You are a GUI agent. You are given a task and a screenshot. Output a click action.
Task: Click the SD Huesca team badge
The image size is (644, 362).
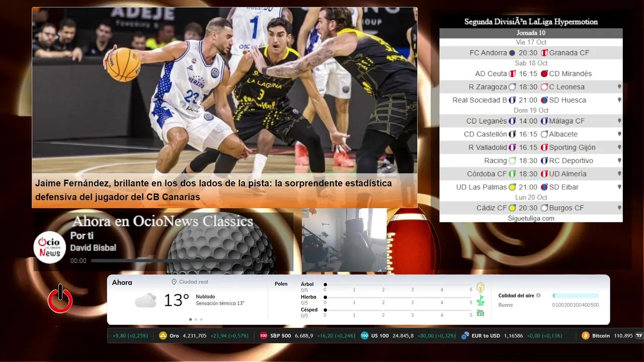coord(544,100)
